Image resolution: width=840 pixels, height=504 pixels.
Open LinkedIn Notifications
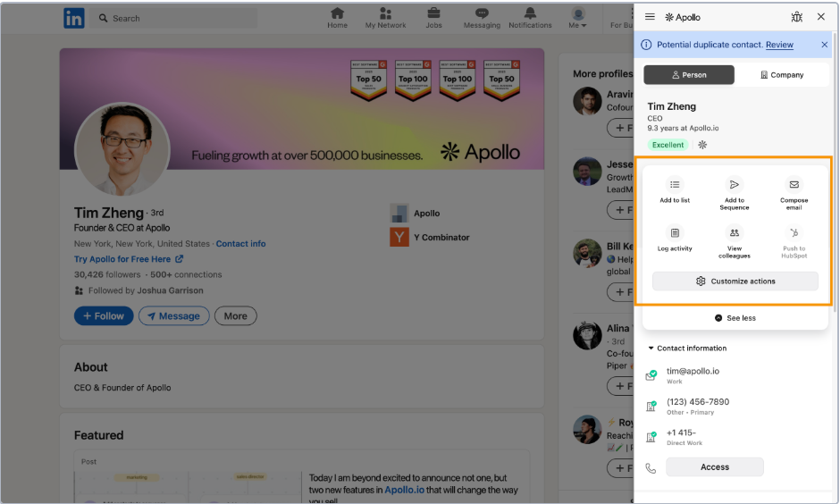tap(530, 18)
